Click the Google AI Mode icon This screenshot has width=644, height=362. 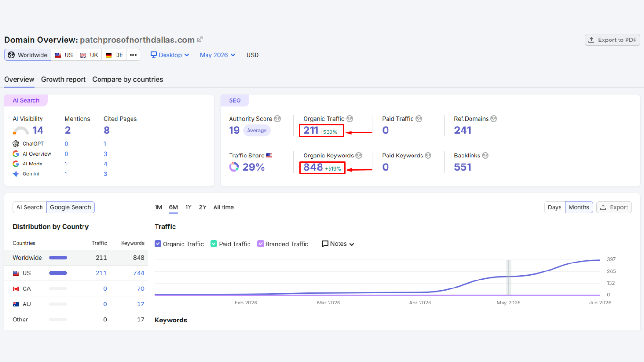coord(16,164)
